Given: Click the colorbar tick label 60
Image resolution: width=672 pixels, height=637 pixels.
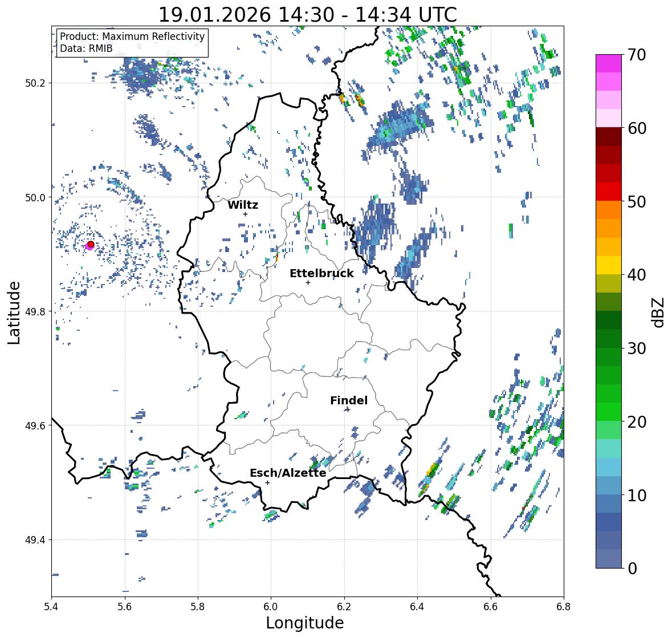Looking at the screenshot, I should coord(637,128).
